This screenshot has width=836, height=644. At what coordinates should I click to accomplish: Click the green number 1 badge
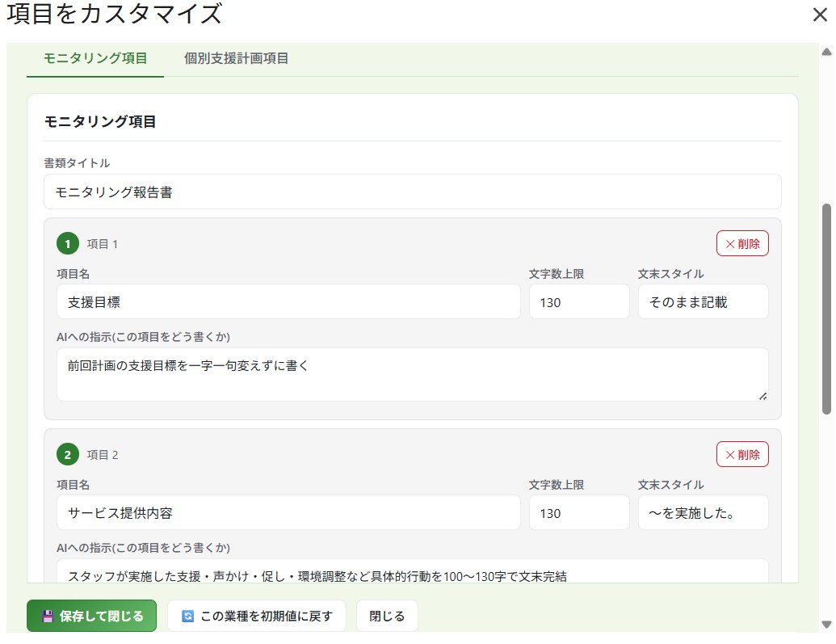point(68,244)
